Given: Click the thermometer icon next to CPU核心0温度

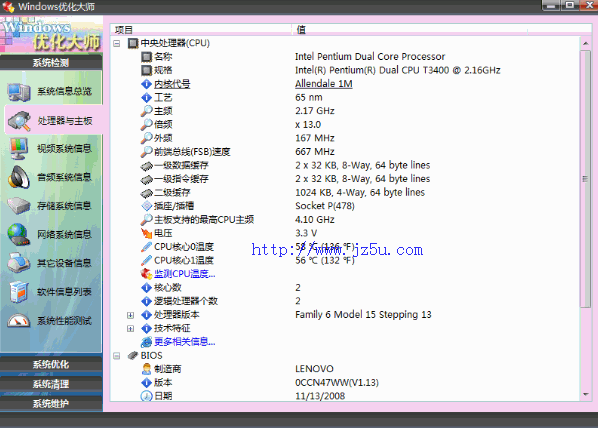Looking at the screenshot, I should [146, 247].
